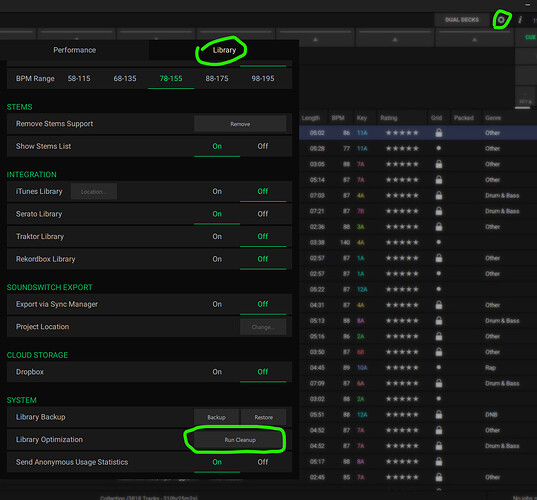Click the library Backup button

pos(216,417)
